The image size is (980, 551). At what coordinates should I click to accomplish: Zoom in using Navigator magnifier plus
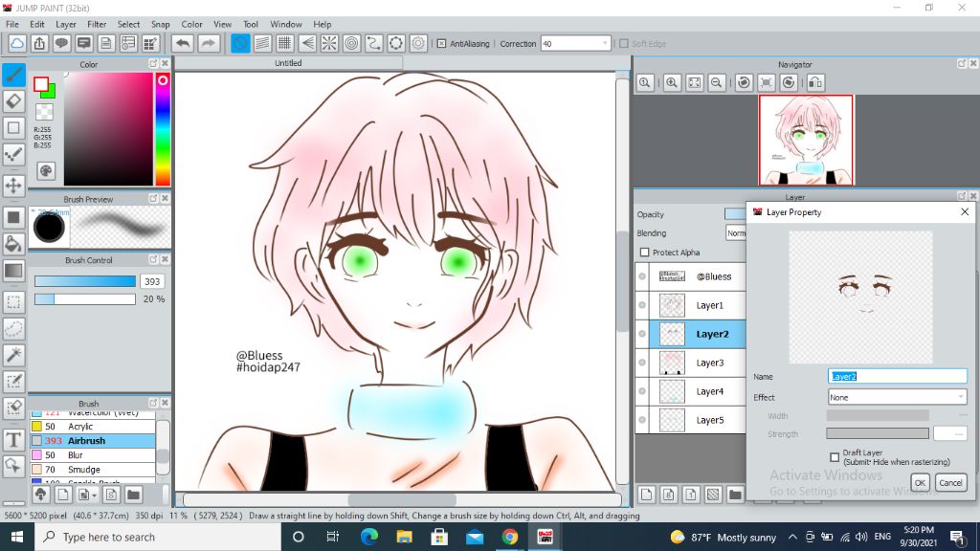tap(672, 82)
